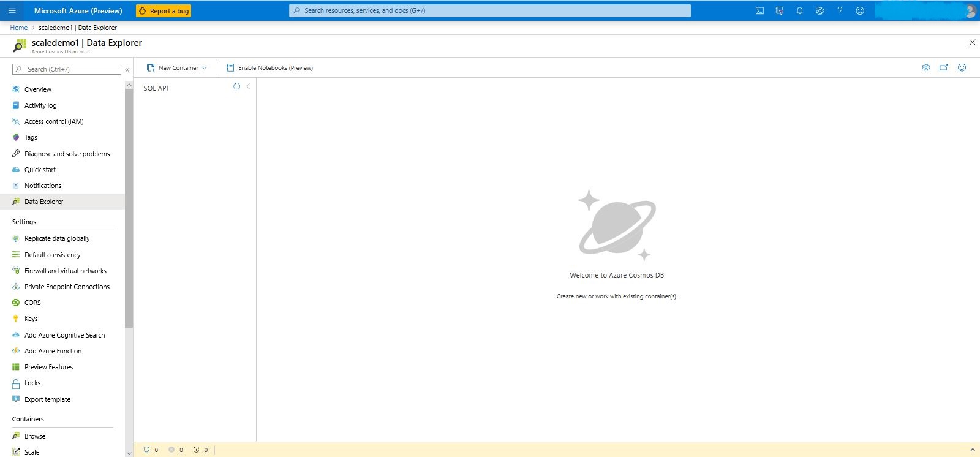Click the Report a bug button
Viewport: 980px width, 457px height.
click(164, 11)
